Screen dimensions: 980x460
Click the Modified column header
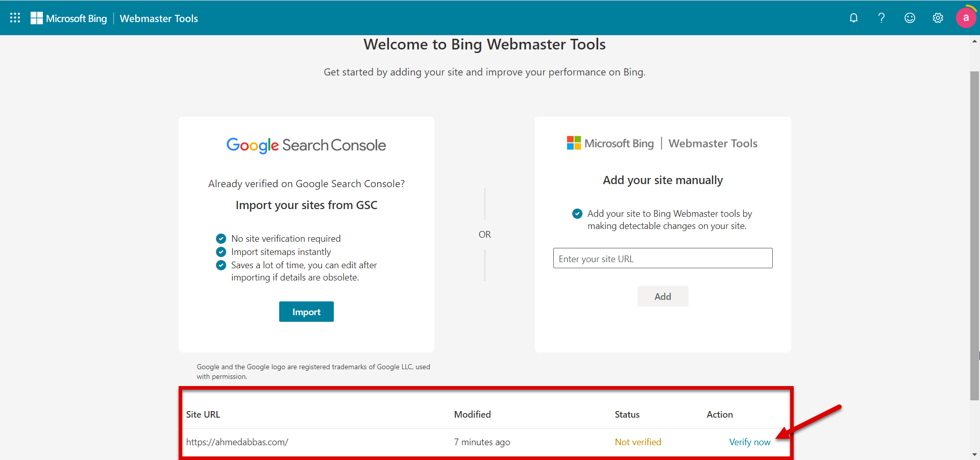472,415
